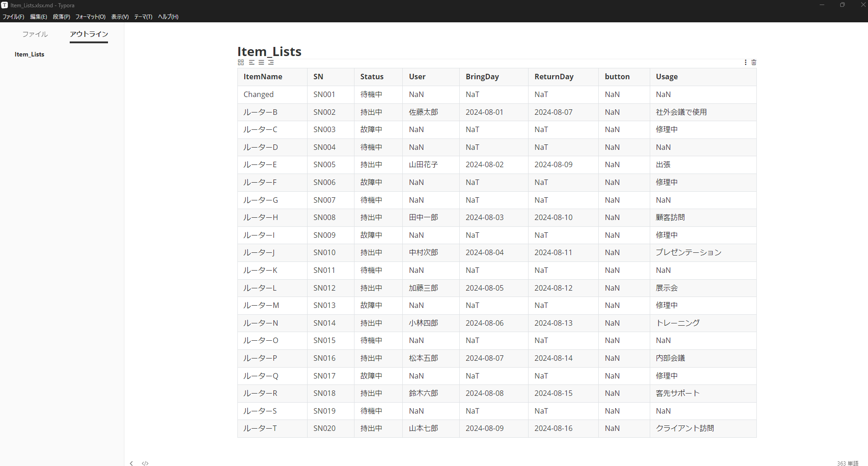Collapse the sidebar with the chevron icon

131,463
